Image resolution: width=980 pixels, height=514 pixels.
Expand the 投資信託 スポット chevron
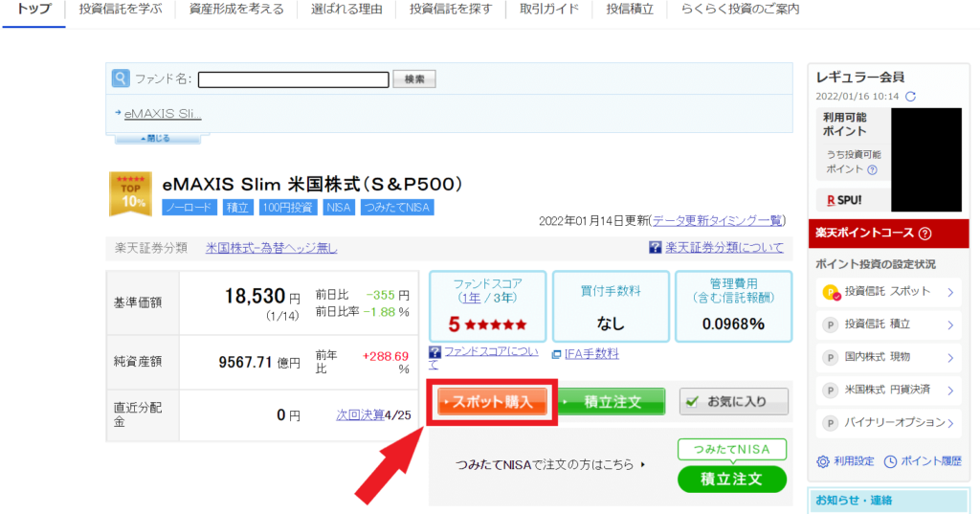[950, 292]
